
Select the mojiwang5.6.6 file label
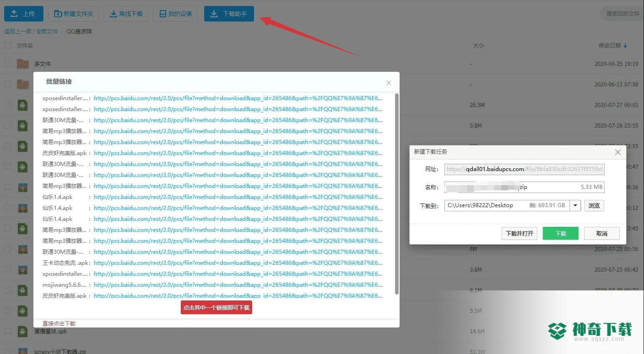tap(65, 285)
